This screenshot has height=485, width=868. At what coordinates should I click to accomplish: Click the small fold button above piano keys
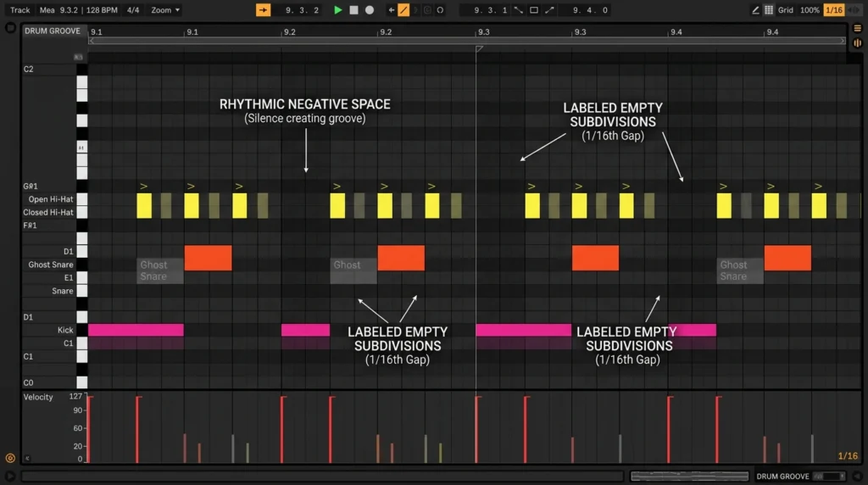79,57
